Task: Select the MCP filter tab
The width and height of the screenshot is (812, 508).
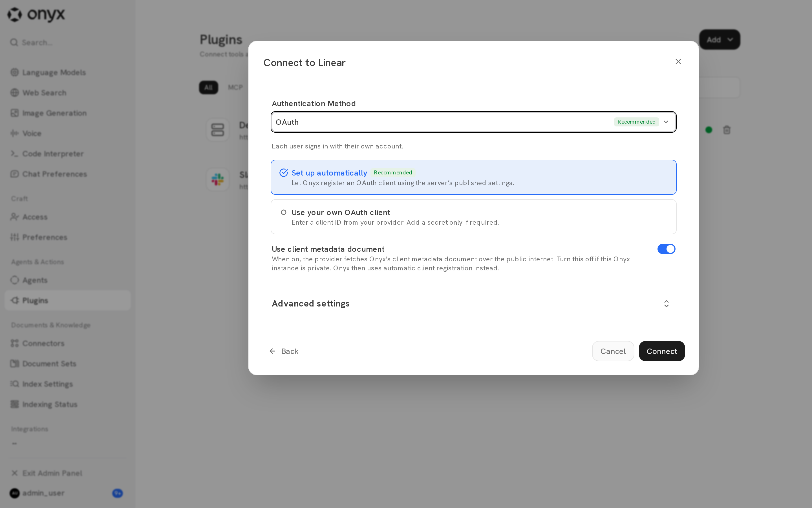Action: tap(235, 87)
